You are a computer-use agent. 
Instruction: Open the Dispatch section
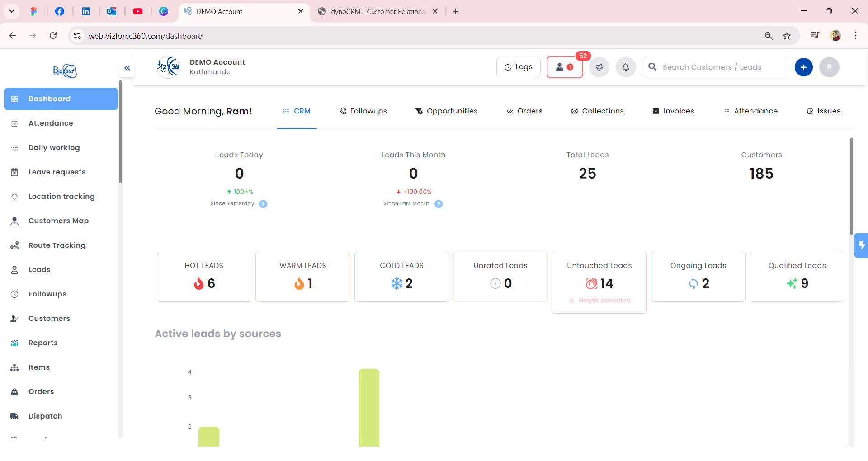point(45,416)
